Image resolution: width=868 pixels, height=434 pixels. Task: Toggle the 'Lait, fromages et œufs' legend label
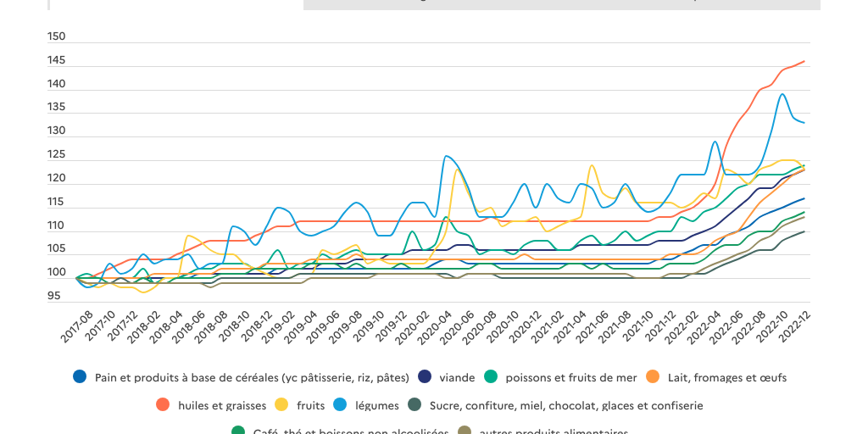726,378
